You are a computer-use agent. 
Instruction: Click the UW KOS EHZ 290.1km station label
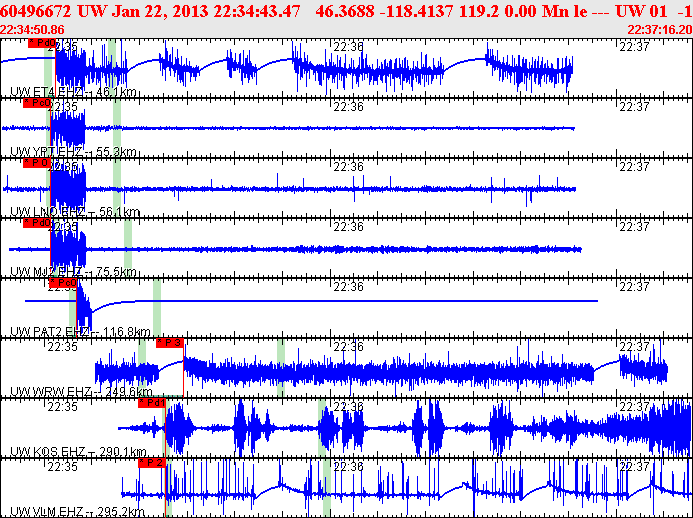tap(79, 452)
